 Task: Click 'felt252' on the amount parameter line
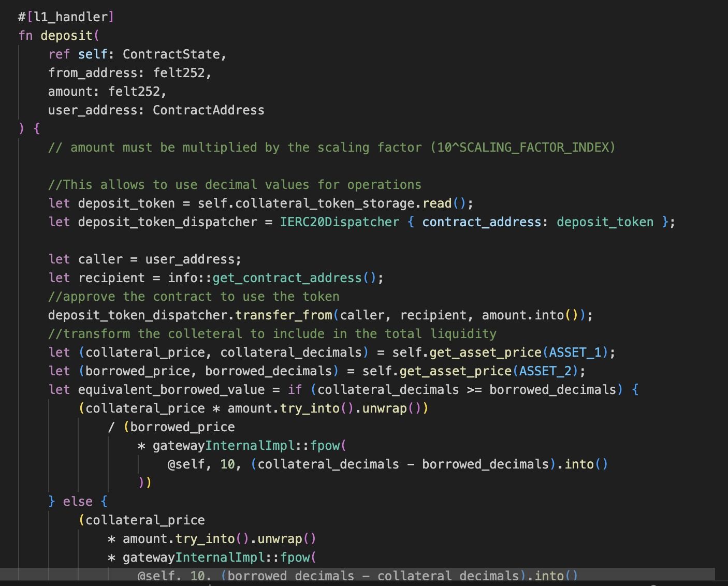[134, 92]
